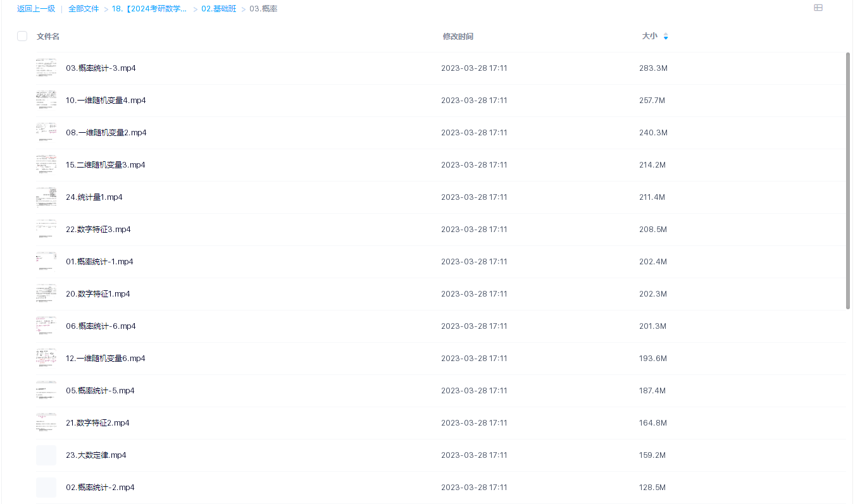Open file 22.数字特征3.mp4
860x504 pixels.
point(98,230)
